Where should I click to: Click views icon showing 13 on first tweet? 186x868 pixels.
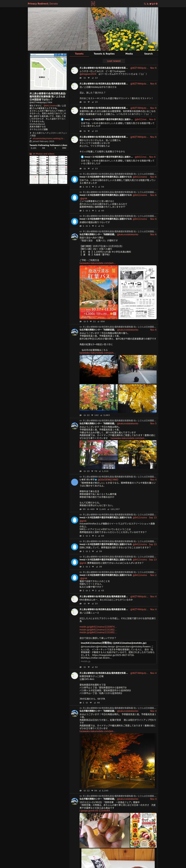(x=93, y=78)
